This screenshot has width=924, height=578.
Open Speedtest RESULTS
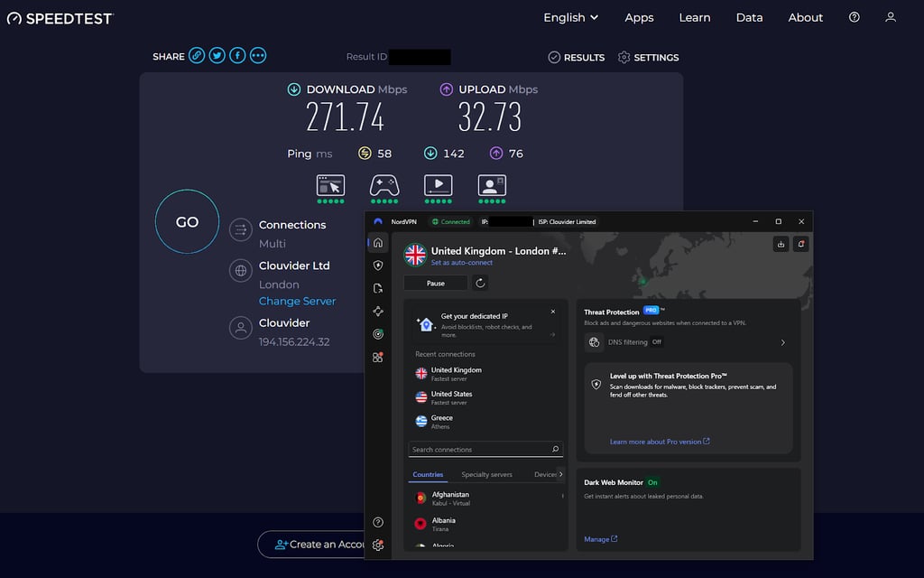577,57
